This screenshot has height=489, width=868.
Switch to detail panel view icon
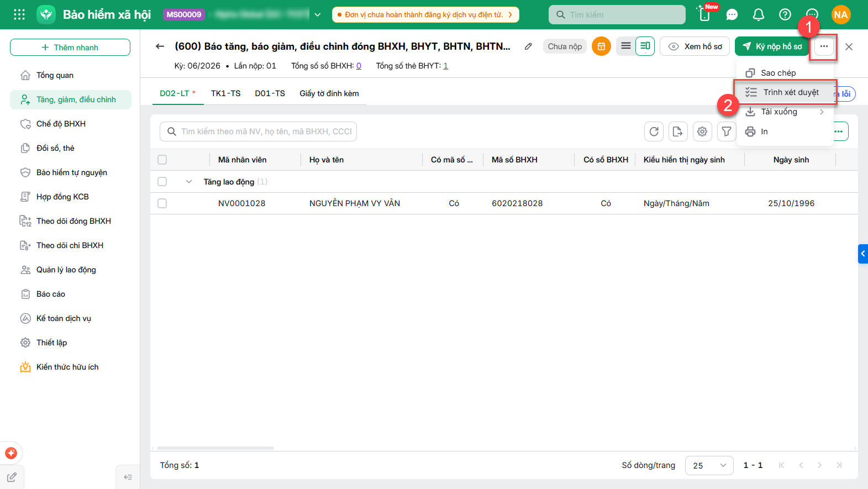645,46
